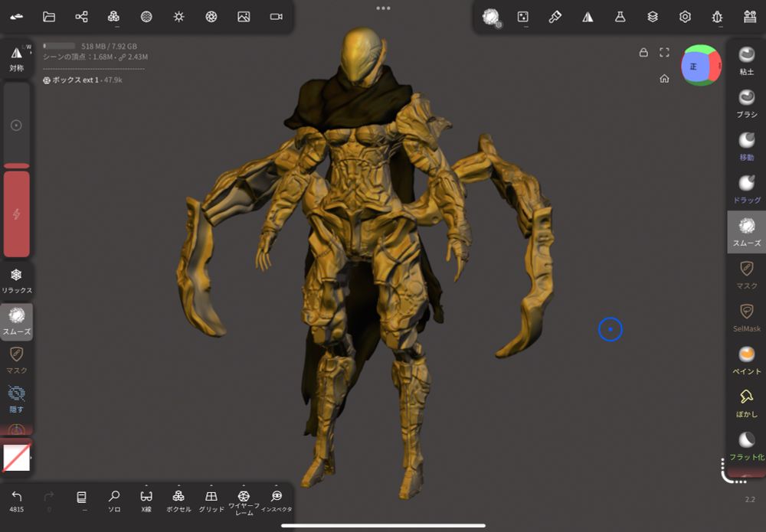
Task: Toggle the インスペクタ (Inspector) panel
Action: (277, 501)
